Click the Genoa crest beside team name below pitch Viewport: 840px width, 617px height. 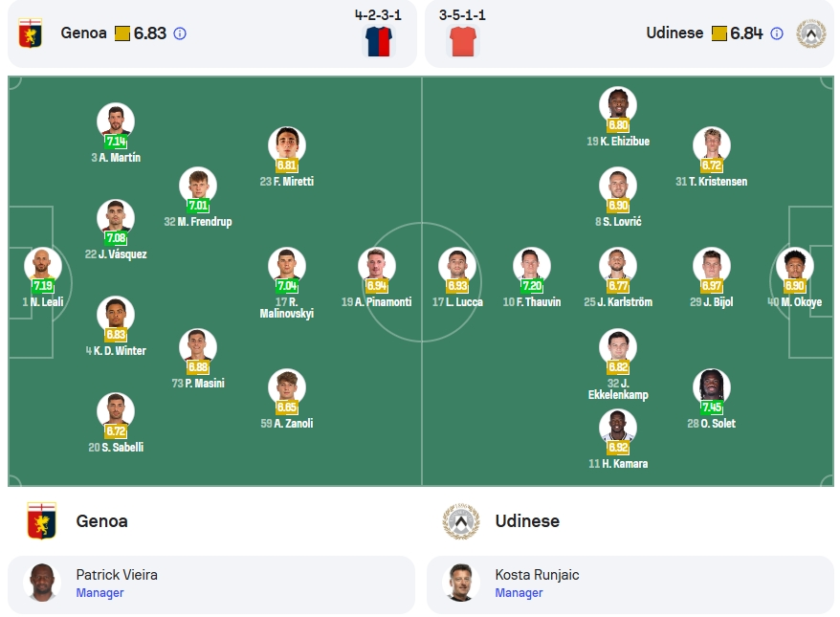[42, 520]
